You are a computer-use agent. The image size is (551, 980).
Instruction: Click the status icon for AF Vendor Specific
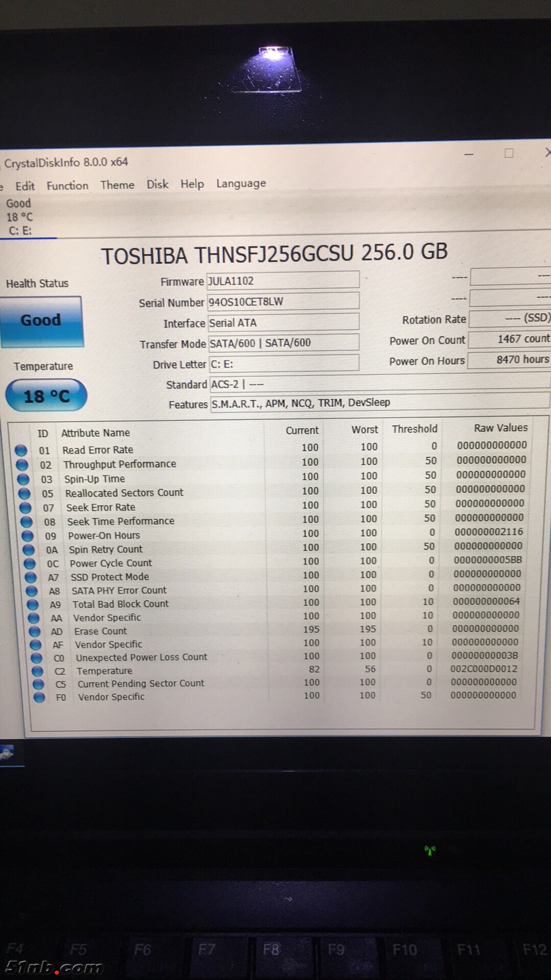(35, 645)
